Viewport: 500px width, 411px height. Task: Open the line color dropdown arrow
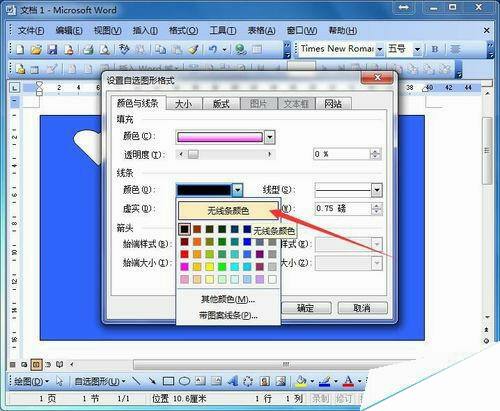[x=237, y=190]
